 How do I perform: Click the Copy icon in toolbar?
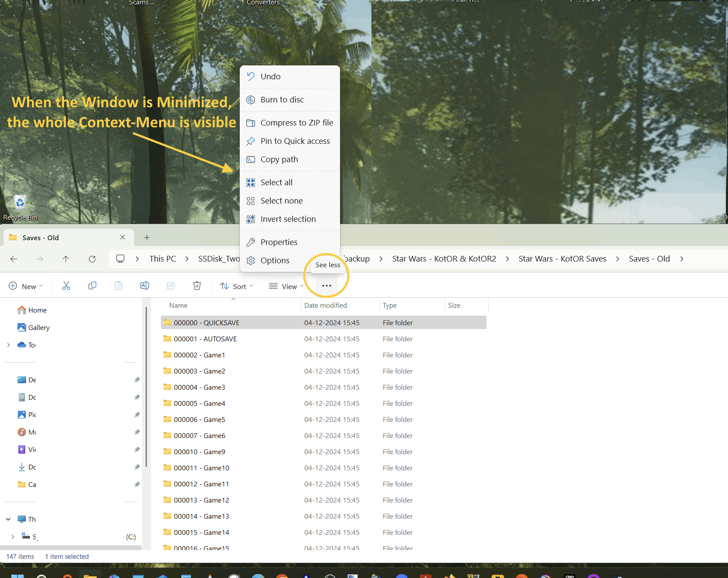[92, 286]
